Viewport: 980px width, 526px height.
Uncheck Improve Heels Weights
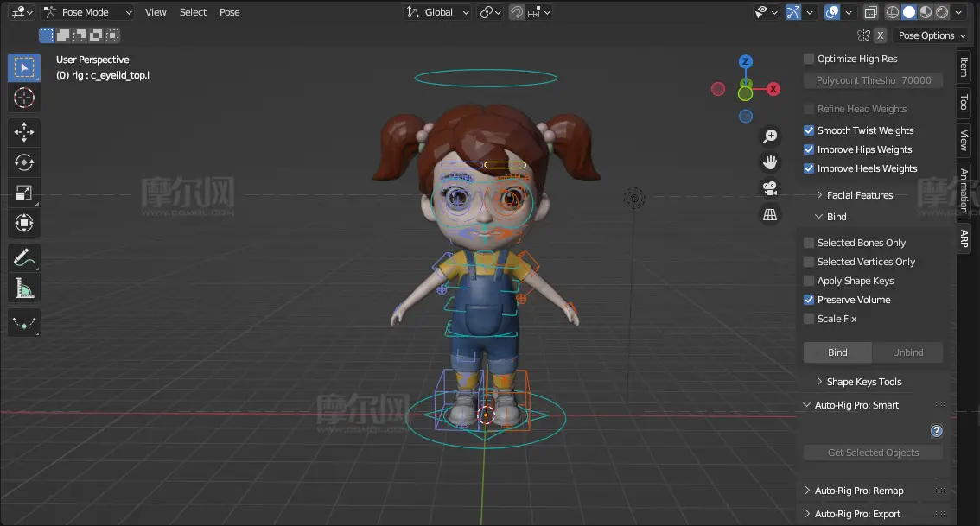pos(809,168)
